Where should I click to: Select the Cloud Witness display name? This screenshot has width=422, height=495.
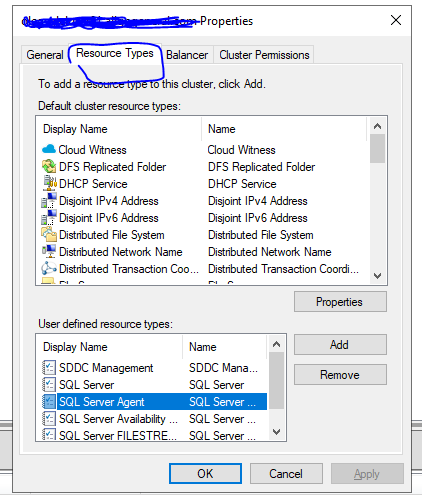tap(93, 150)
